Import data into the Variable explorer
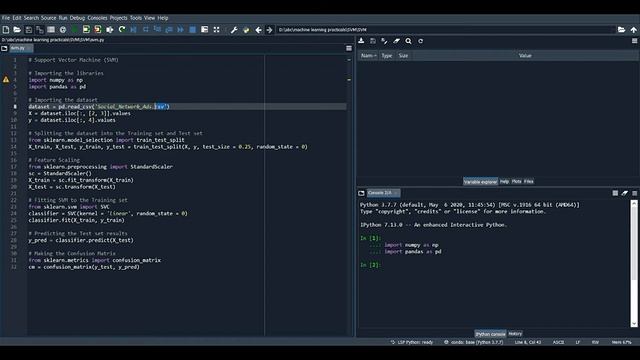This screenshot has height=360, width=640. click(x=361, y=41)
